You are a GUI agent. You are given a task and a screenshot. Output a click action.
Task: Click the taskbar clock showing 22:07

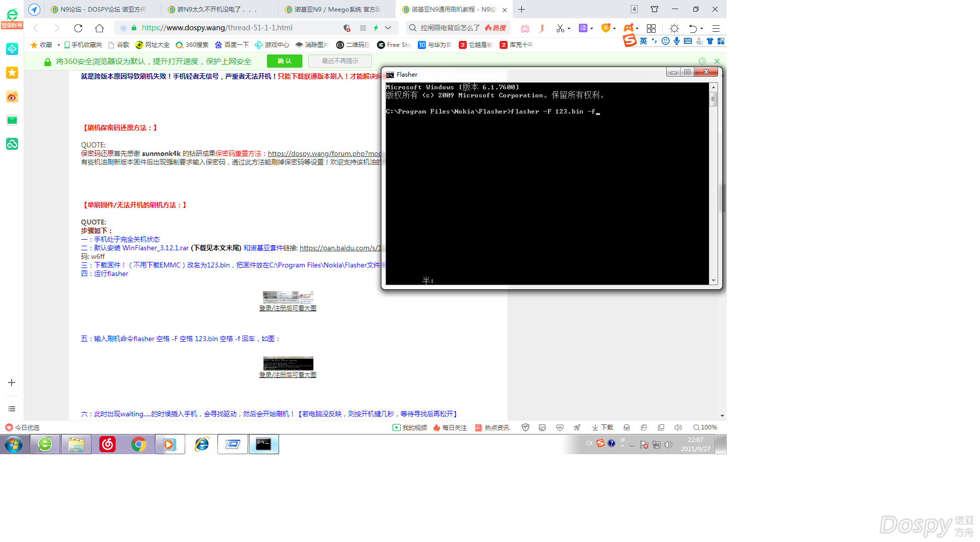click(695, 445)
